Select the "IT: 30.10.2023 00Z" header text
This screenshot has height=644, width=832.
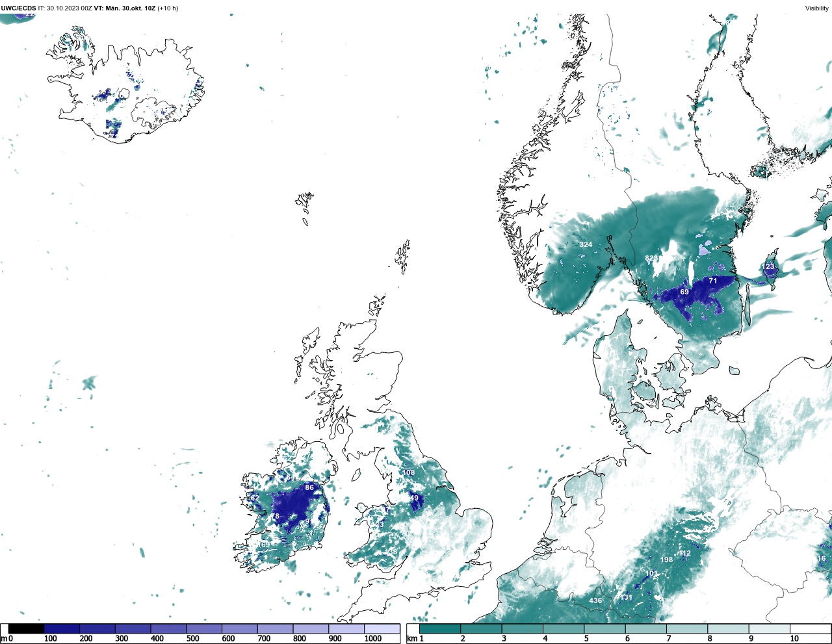(65, 8)
